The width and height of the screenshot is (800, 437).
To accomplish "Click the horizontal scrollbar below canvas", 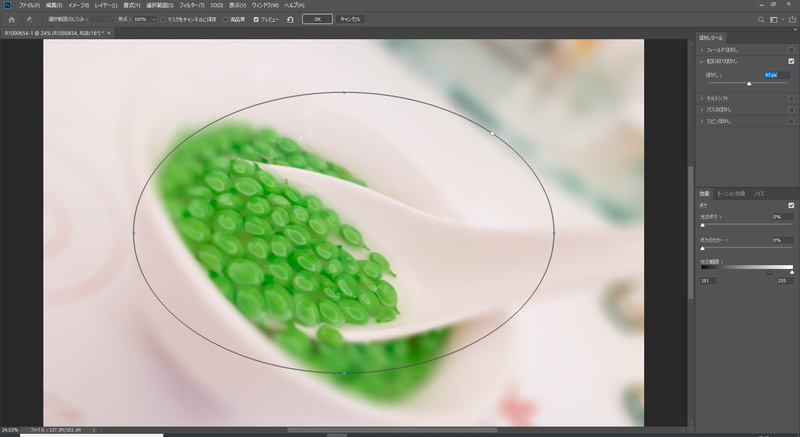I will pos(392,430).
